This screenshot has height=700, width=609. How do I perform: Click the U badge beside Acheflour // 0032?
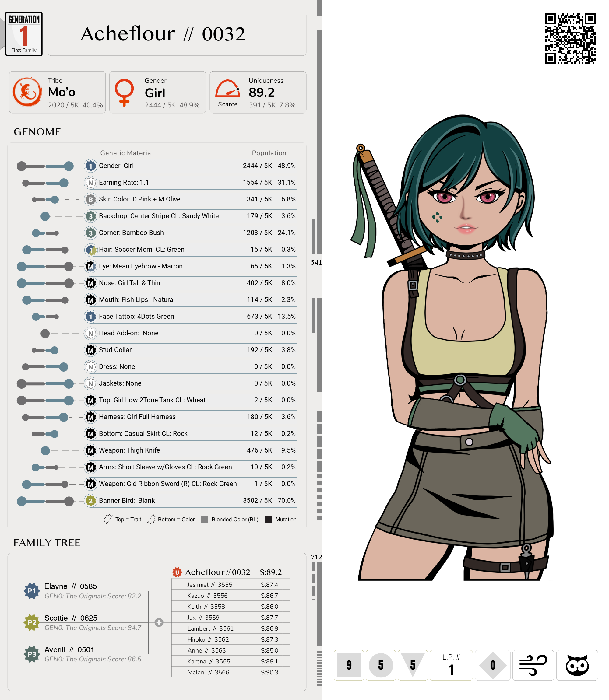(x=177, y=572)
